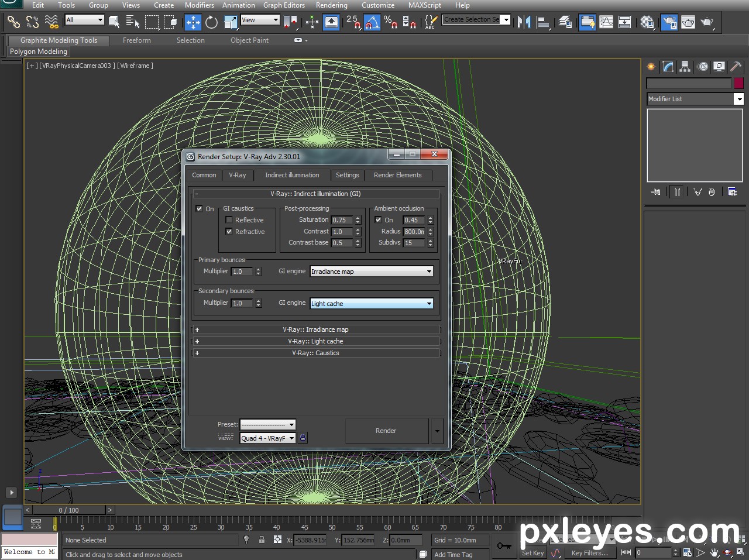The image size is (749, 560).
Task: Activate the Select Object tool
Action: point(115,22)
